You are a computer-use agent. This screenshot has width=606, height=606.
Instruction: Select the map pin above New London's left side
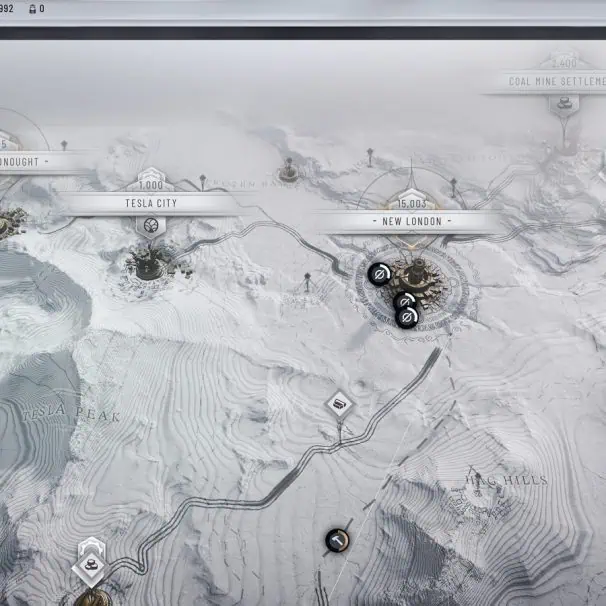click(x=370, y=157)
